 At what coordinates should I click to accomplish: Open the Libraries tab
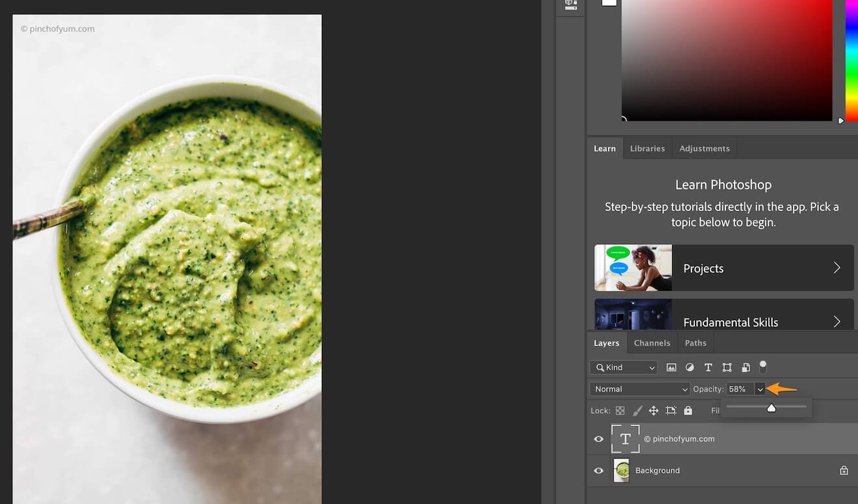click(x=647, y=148)
